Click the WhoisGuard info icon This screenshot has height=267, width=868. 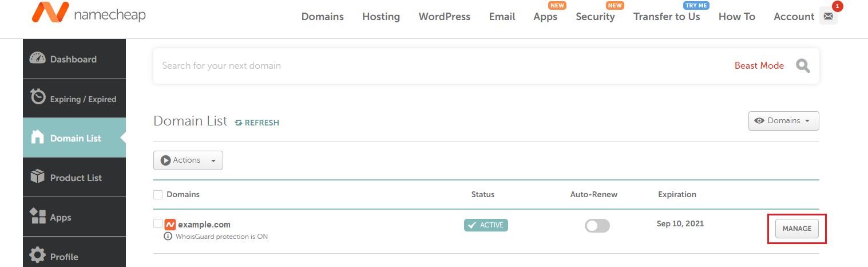(168, 237)
